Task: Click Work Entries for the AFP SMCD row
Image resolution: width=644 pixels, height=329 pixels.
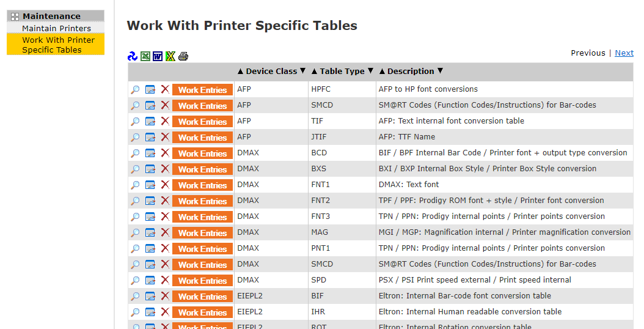Action: pos(202,106)
